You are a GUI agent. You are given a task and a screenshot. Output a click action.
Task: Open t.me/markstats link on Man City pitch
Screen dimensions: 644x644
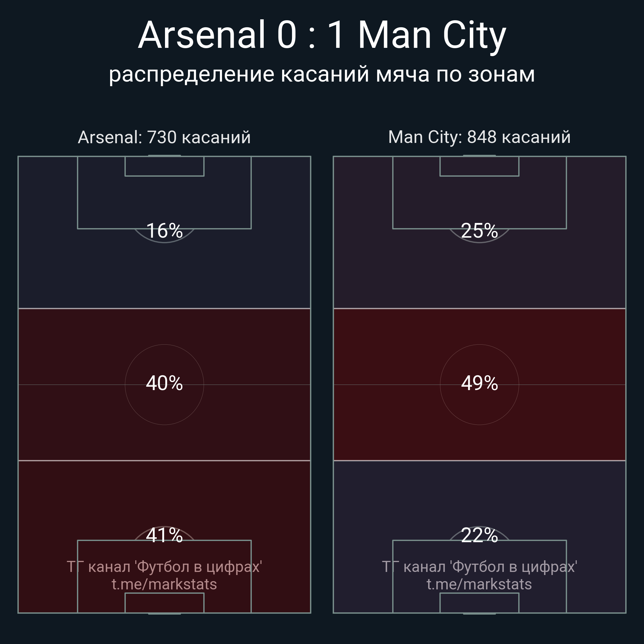pos(479,584)
